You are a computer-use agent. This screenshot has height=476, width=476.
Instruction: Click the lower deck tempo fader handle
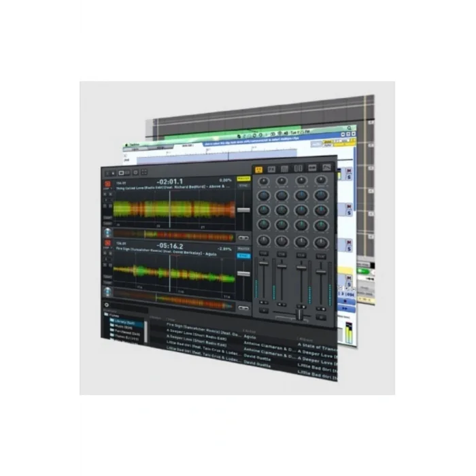click(x=243, y=274)
